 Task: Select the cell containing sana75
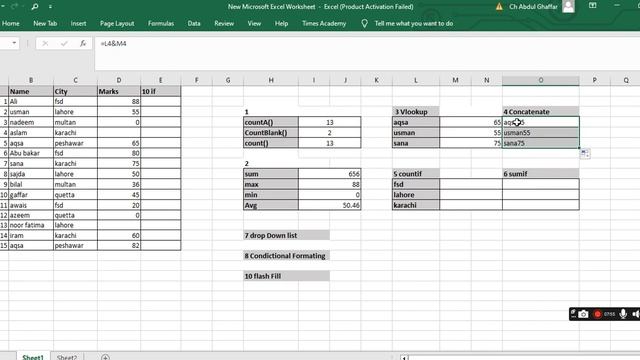tap(540, 143)
